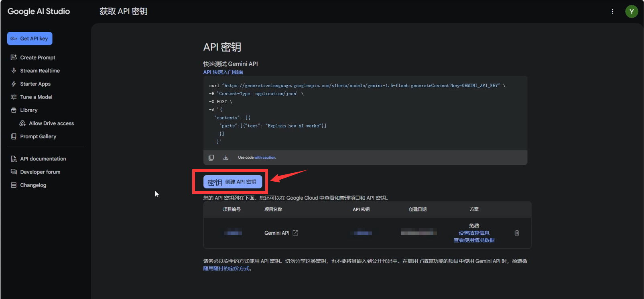
Task: Click the Google AI Studio logo
Action: [39, 11]
